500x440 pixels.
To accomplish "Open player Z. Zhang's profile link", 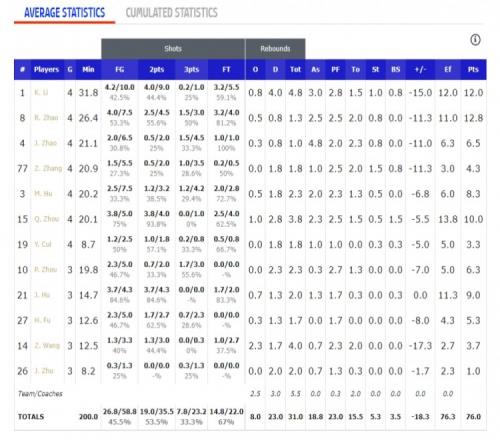I will (48, 168).
